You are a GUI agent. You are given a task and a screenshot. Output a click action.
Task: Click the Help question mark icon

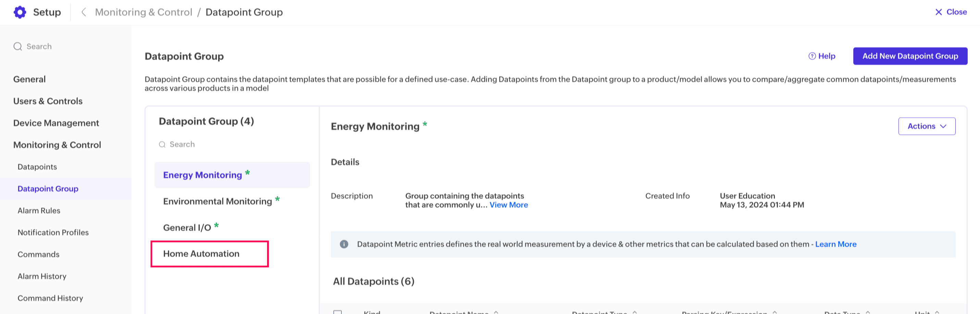click(x=812, y=56)
